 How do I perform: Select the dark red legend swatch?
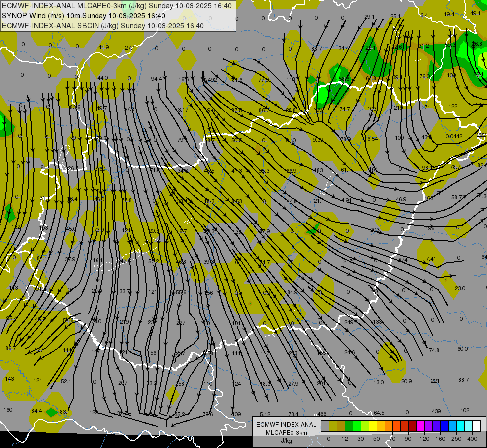coord(412,426)
